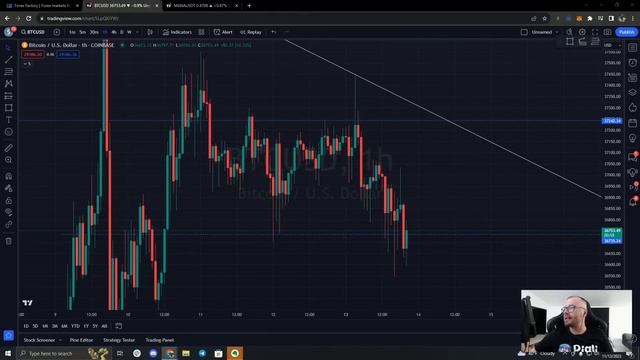640x360 pixels.
Task: Toggle lock all drawing tools
Action: tap(8, 200)
